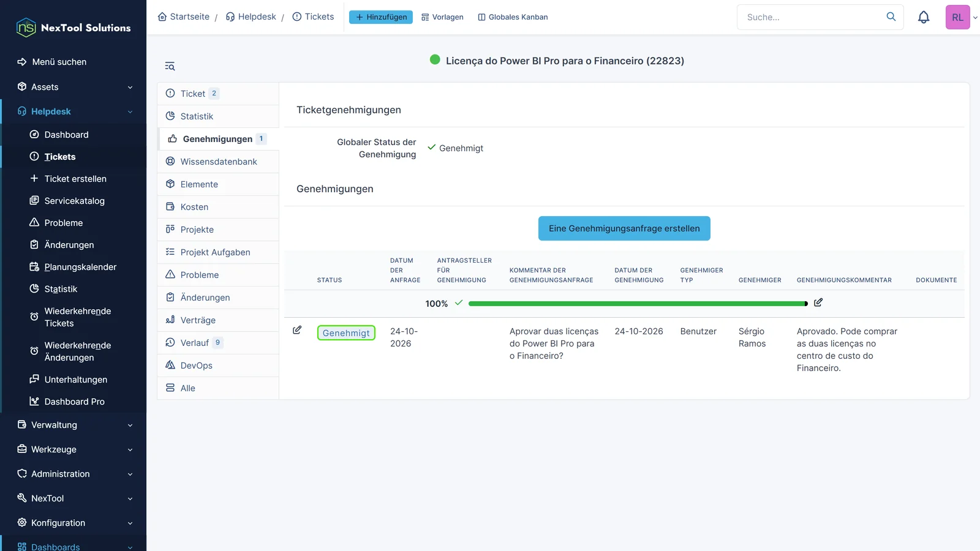Expand the Administration menu

(73, 474)
